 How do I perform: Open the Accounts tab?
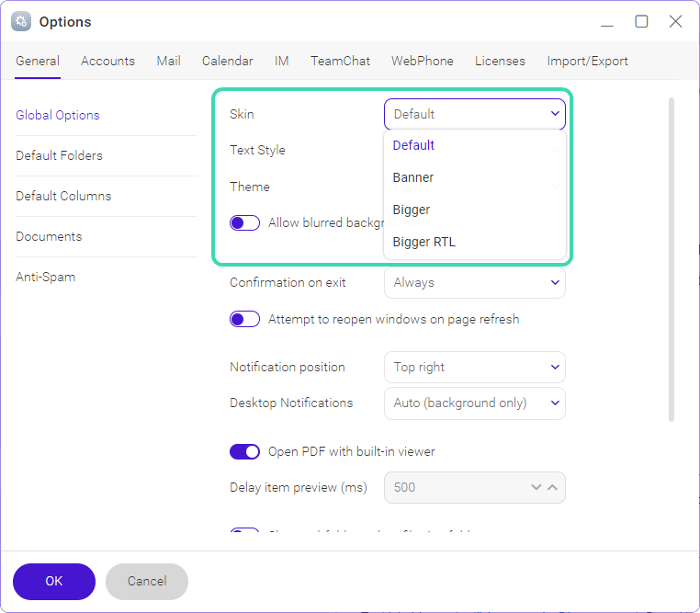tap(107, 61)
